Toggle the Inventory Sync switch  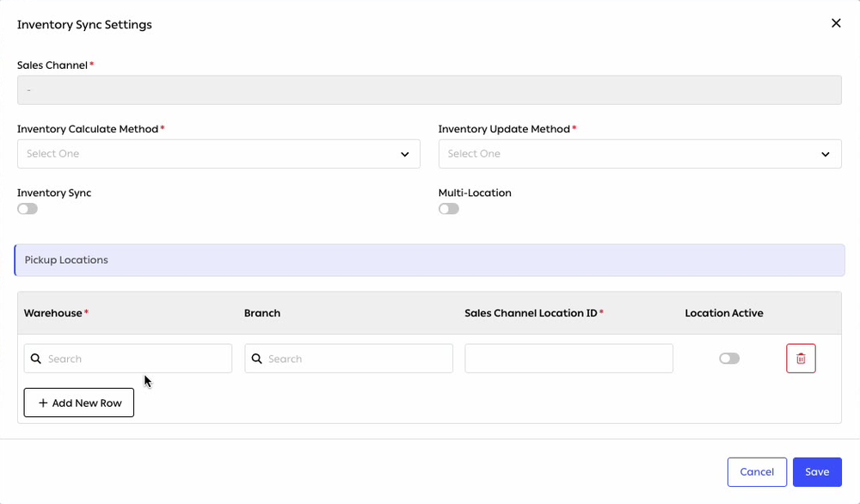(x=28, y=209)
